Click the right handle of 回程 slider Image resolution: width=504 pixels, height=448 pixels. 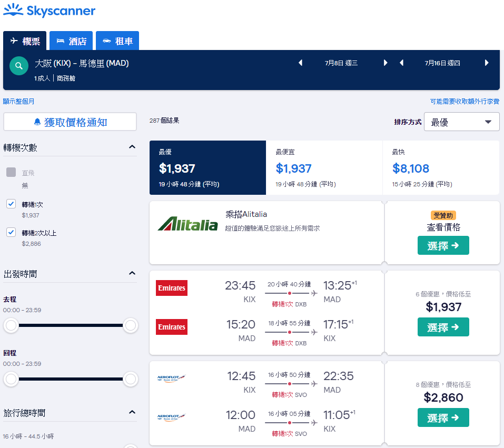pos(131,379)
